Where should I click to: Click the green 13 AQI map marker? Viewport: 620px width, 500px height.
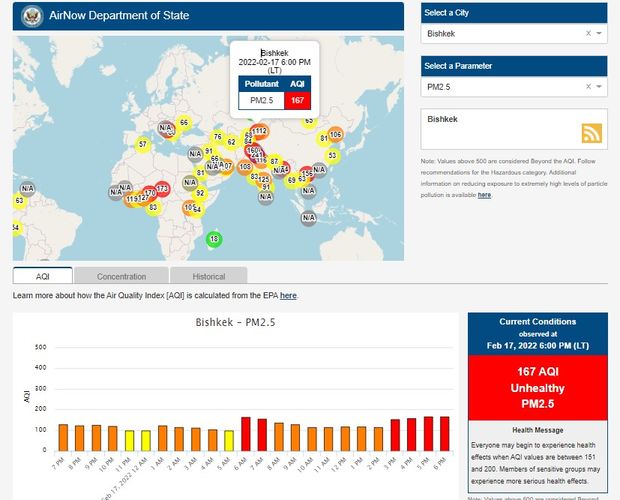click(x=213, y=239)
